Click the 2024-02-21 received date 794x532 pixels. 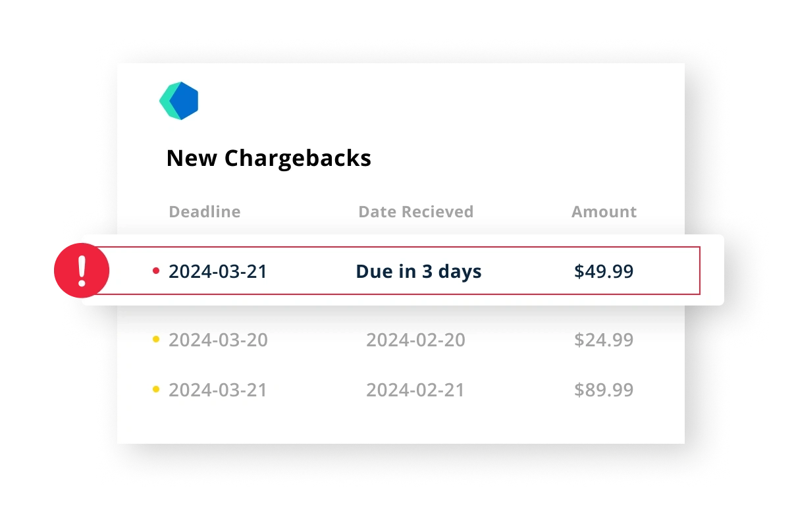[415, 390]
